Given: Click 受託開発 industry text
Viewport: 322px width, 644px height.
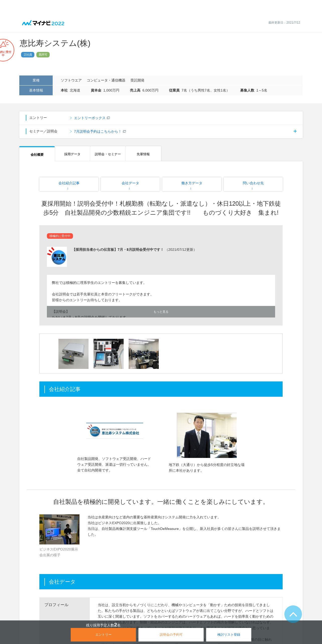Looking at the screenshot, I should tap(137, 80).
